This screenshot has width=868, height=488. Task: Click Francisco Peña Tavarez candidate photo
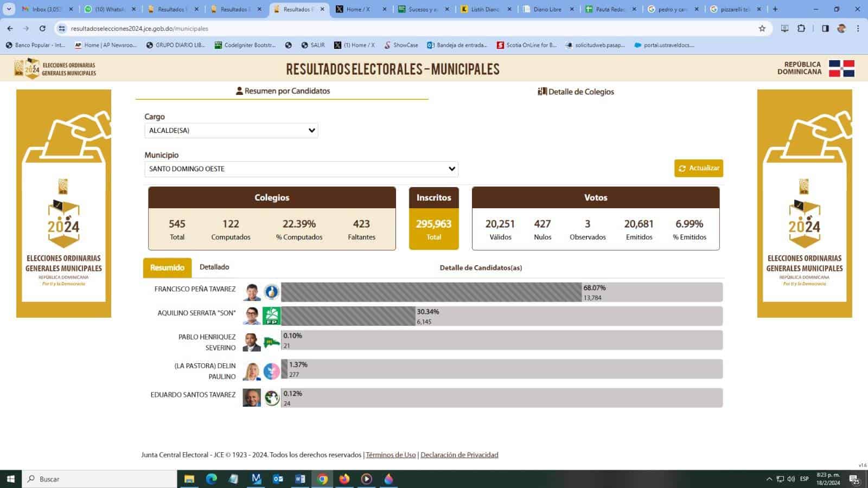(252, 292)
